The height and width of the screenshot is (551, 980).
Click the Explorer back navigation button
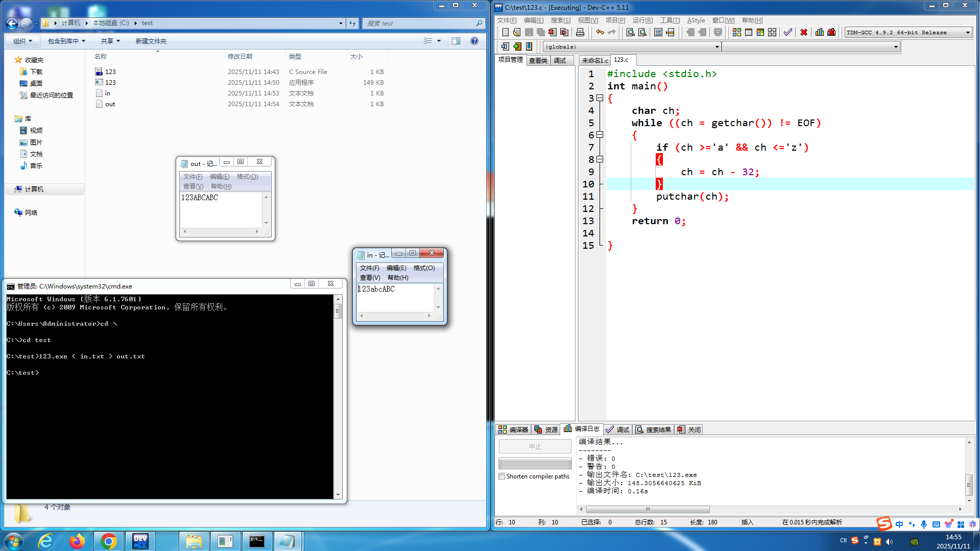pos(12,23)
